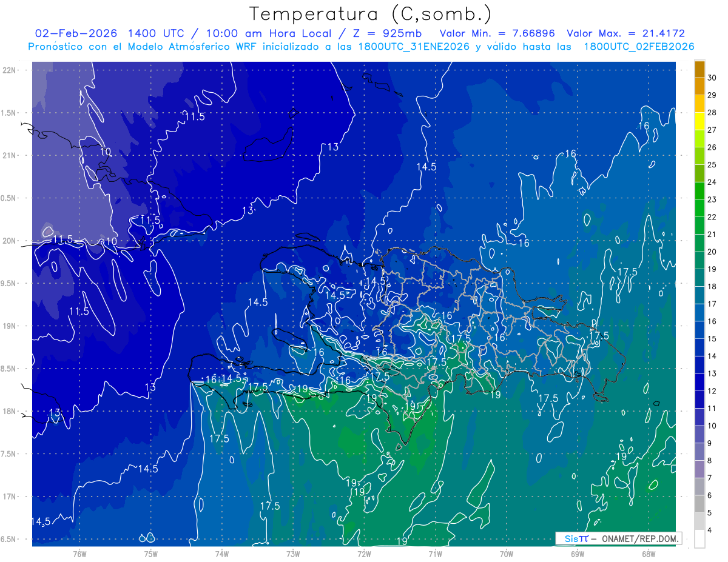Click the "69W" longitude axis label
Image resolution: width=728 pixels, height=562 pixels.
577,554
